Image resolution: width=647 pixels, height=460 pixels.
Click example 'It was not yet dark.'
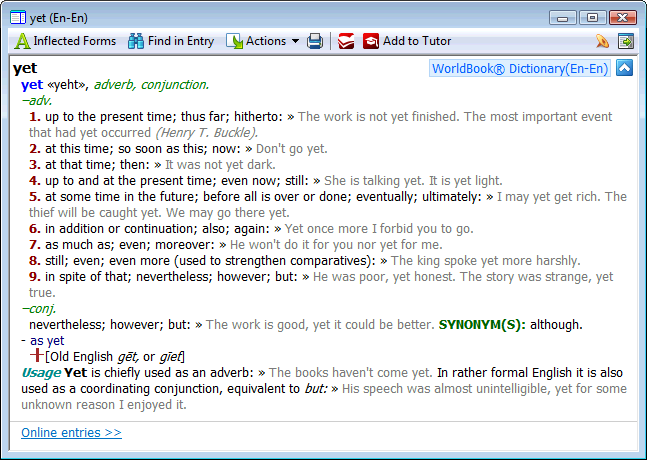220,165
